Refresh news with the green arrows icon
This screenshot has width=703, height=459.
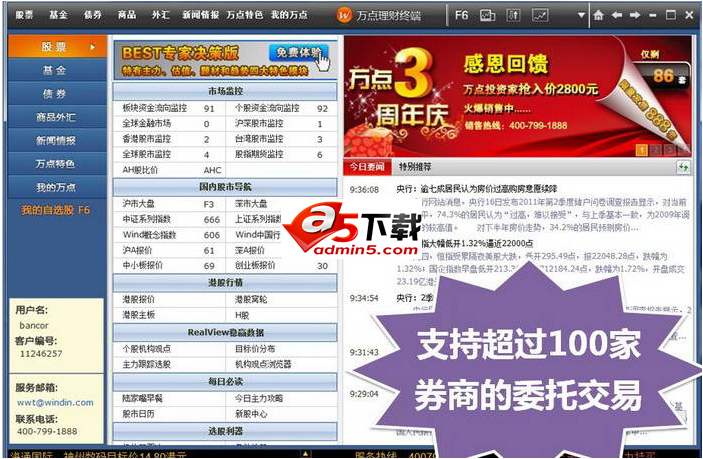(x=683, y=167)
